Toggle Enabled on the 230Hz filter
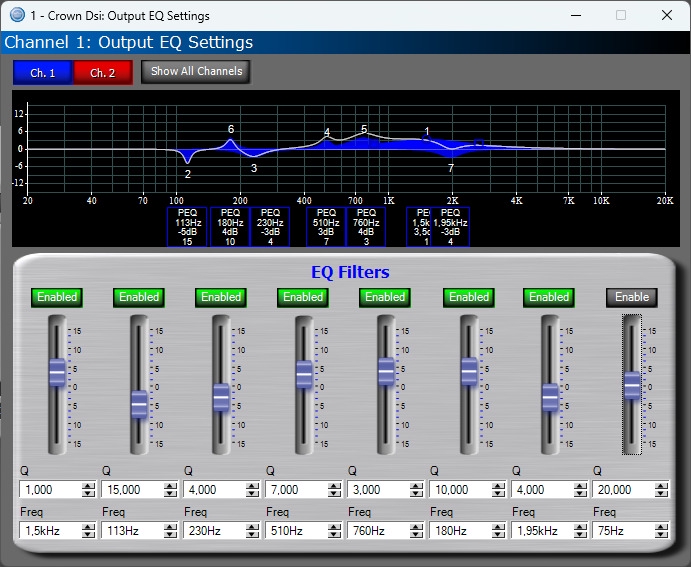Screen dimensions: 691x567 coord(221,297)
